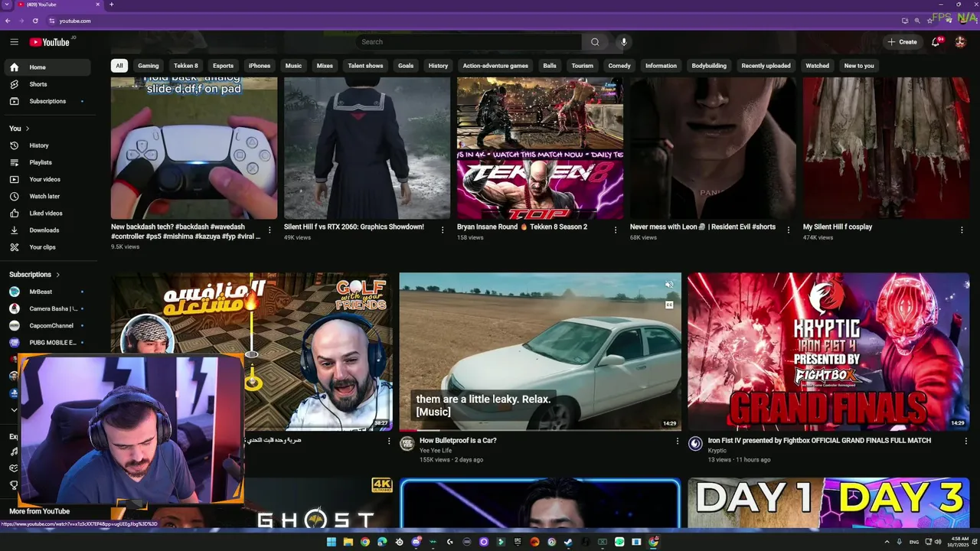Select the Tekken 8 filter chip
Viewport: 980px width, 551px height.
tap(186, 66)
